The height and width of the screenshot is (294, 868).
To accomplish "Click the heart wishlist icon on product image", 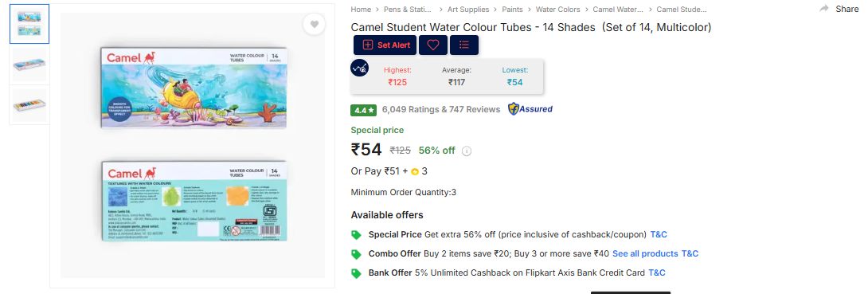I will click(314, 24).
